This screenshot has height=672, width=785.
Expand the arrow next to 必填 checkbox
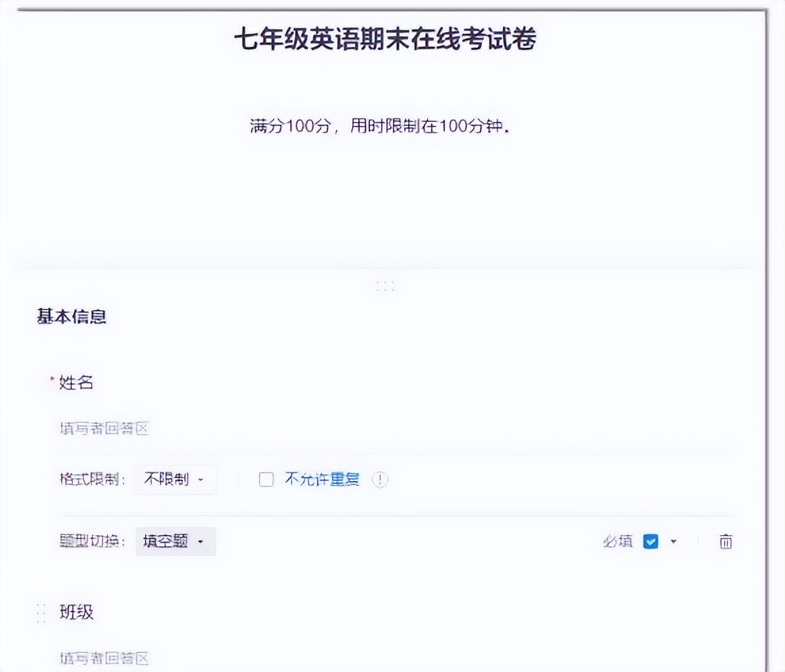[x=673, y=541]
